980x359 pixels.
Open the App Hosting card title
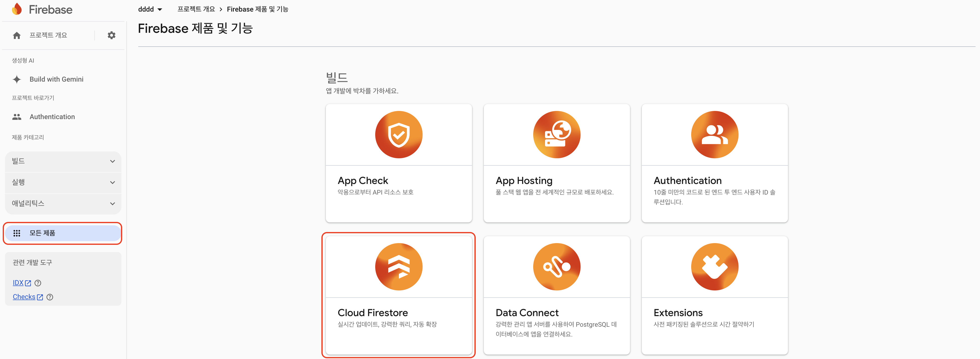tap(524, 181)
